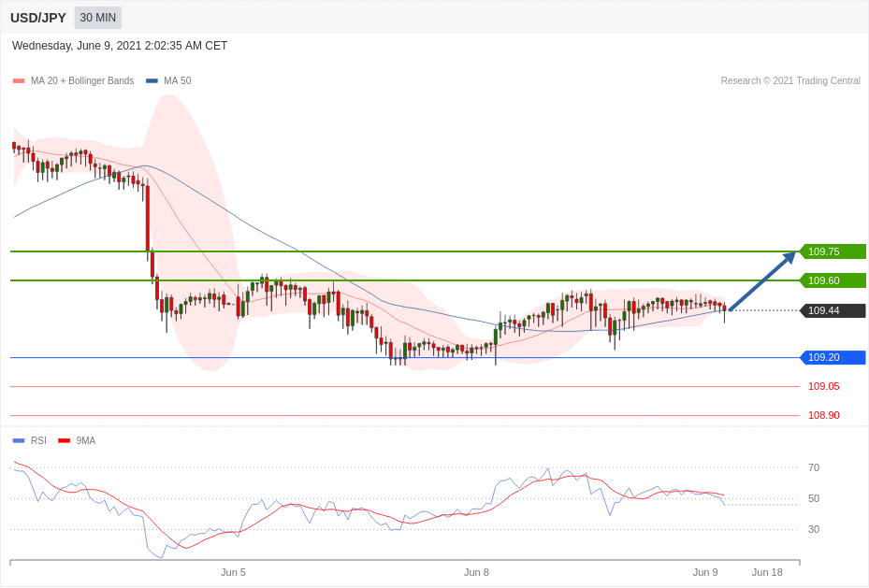This screenshot has height=588, width=869.
Task: Click the 109.05 support level label
Action: [823, 386]
